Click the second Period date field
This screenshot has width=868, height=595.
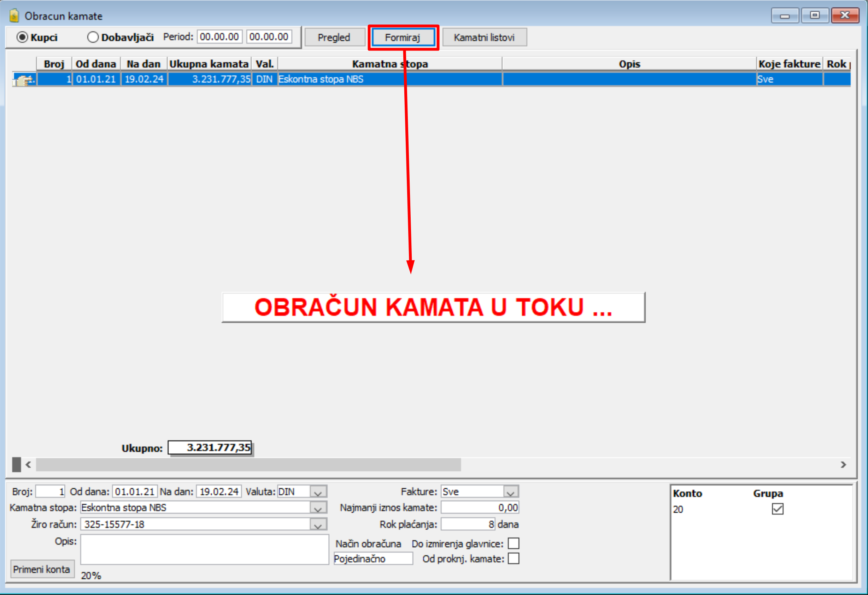[269, 37]
